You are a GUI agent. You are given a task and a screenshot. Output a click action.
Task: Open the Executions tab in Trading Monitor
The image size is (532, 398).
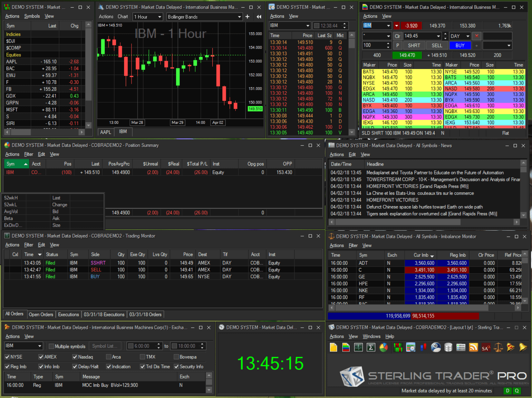point(68,314)
